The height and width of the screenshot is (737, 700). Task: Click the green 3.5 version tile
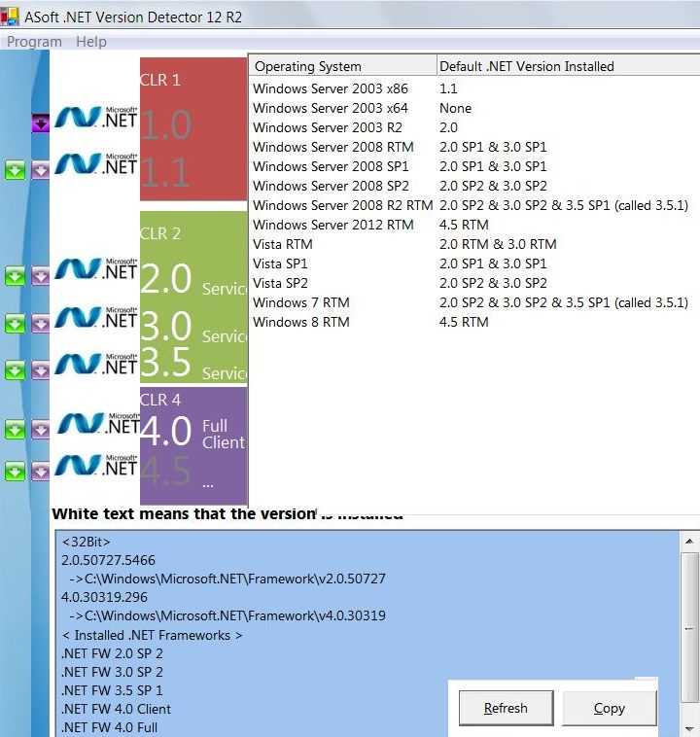[165, 362]
